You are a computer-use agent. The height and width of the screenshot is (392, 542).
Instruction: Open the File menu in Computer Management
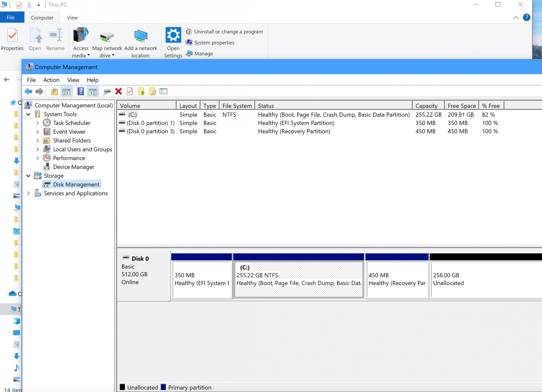click(31, 80)
